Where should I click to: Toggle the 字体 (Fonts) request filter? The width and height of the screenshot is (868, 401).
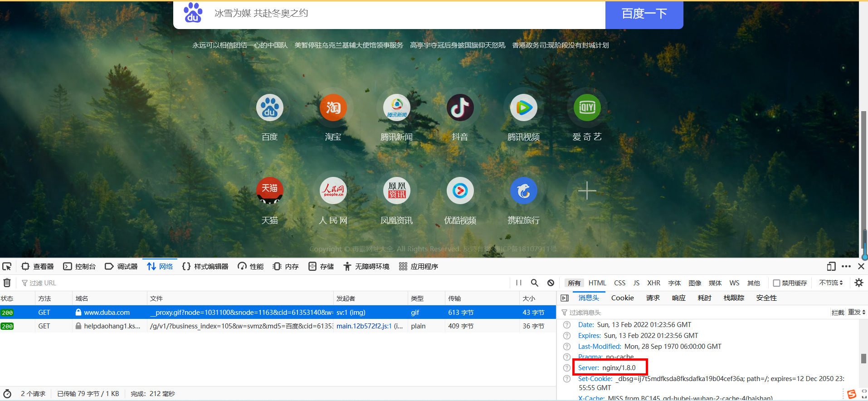pyautogui.click(x=674, y=283)
